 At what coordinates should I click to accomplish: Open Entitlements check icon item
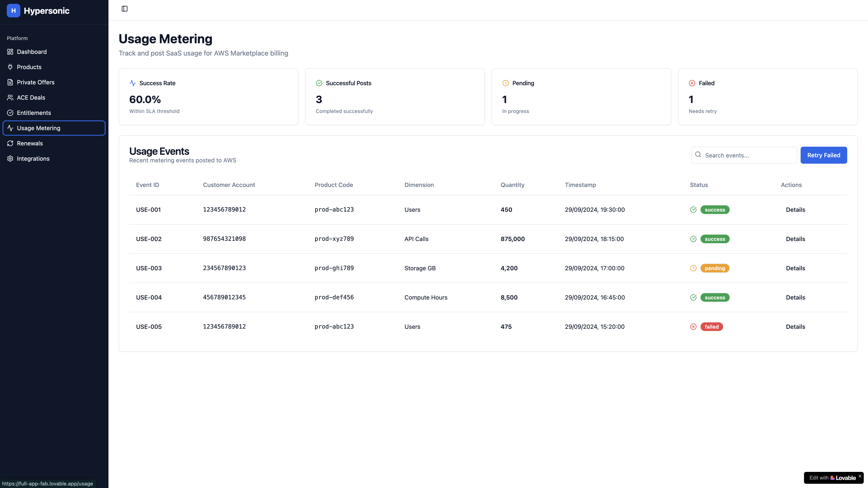click(10, 113)
